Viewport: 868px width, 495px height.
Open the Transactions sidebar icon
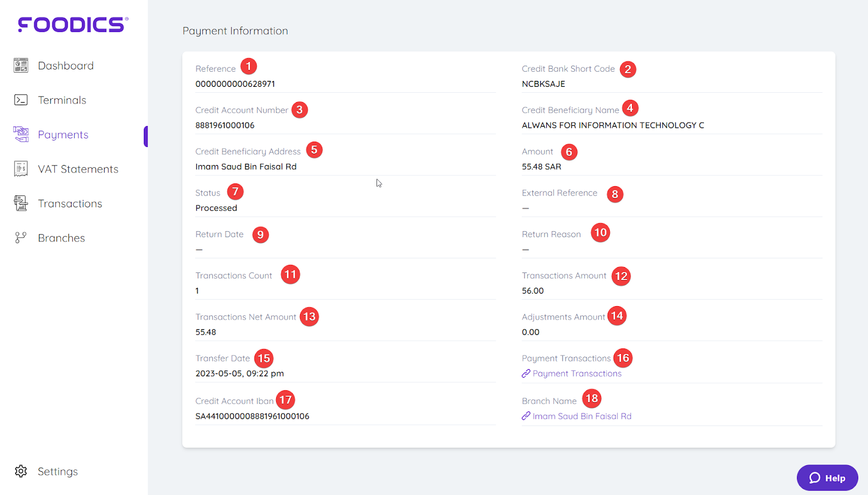21,203
